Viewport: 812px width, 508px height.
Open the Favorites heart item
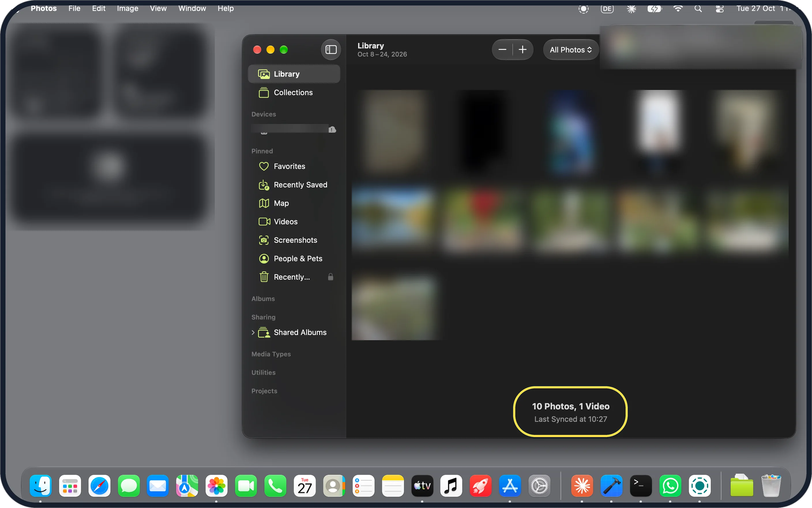tap(294, 166)
